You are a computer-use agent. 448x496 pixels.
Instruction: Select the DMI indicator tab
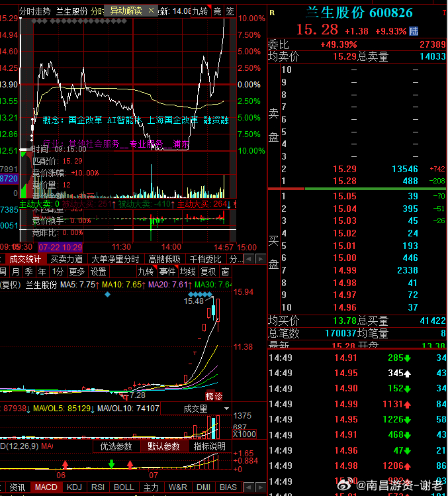(203, 487)
